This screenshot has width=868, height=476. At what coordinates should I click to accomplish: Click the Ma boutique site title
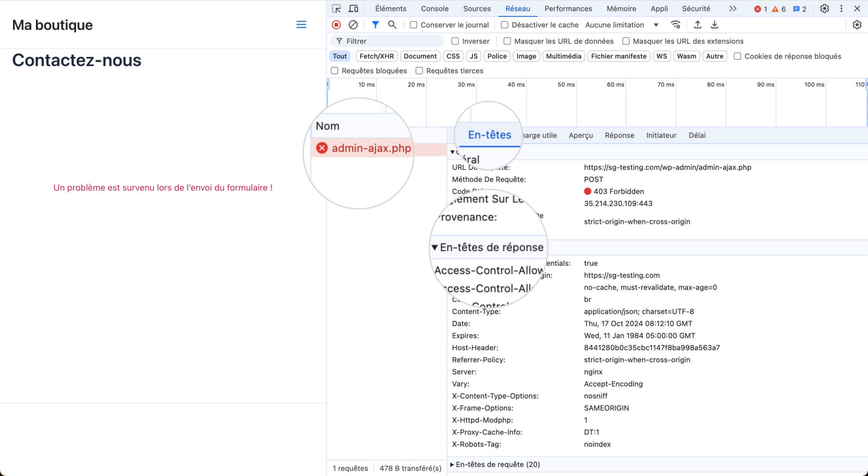(52, 25)
